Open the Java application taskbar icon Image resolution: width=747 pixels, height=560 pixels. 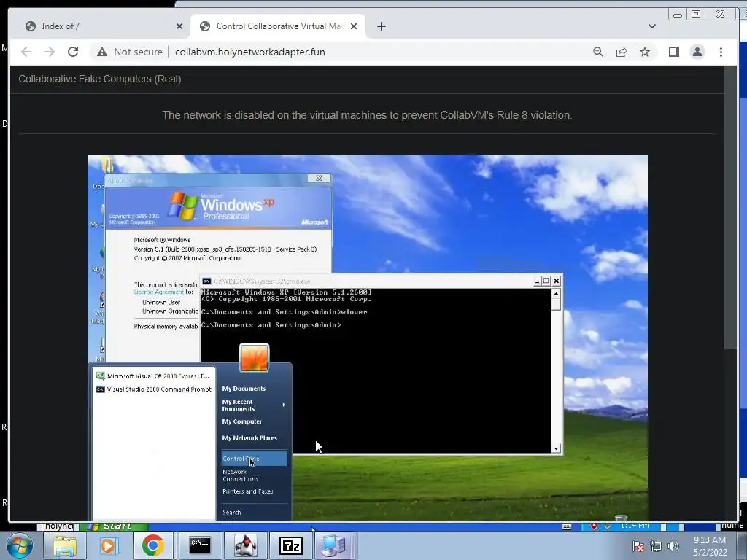click(x=245, y=545)
